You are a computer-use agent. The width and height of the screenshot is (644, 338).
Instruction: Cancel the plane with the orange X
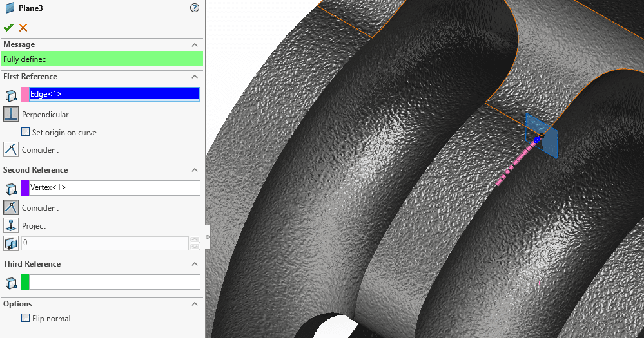point(23,27)
